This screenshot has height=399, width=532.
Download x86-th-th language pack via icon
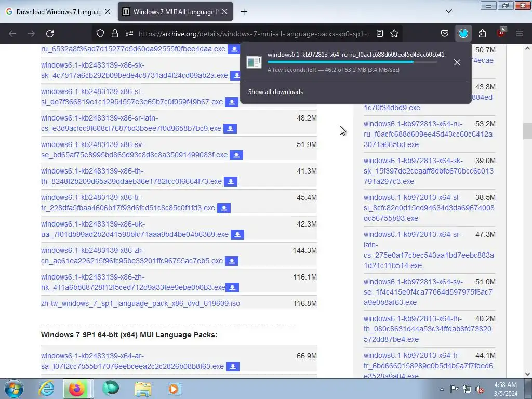click(x=231, y=181)
